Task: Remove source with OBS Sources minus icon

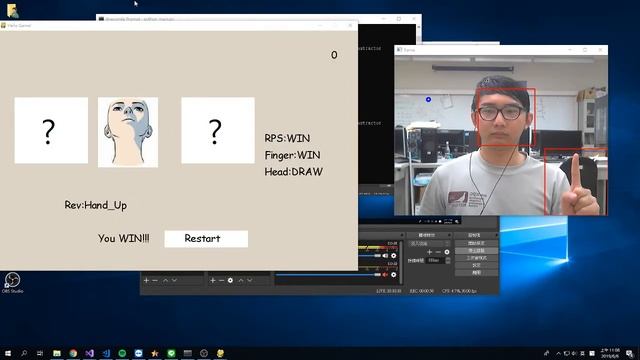Action: click(x=222, y=280)
